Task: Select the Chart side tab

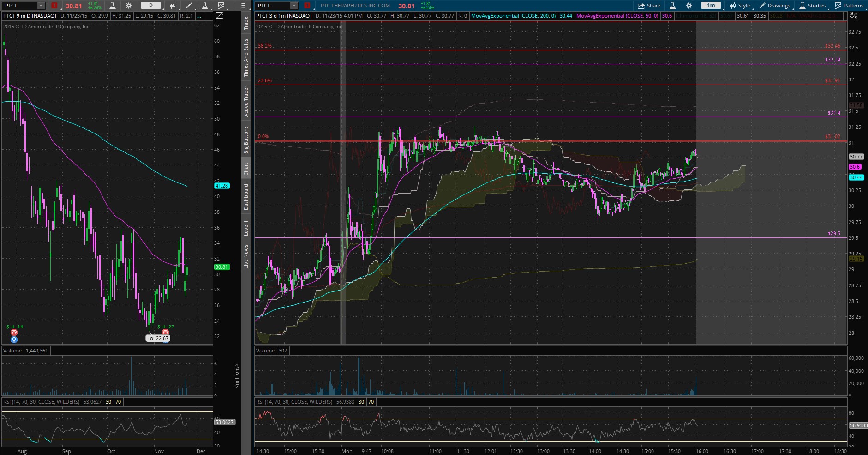Action: [x=246, y=169]
